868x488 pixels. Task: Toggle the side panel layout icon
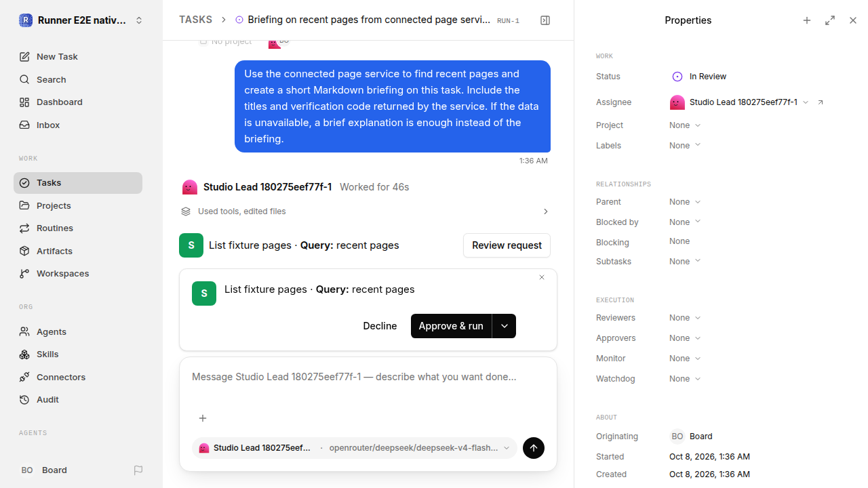(x=545, y=20)
